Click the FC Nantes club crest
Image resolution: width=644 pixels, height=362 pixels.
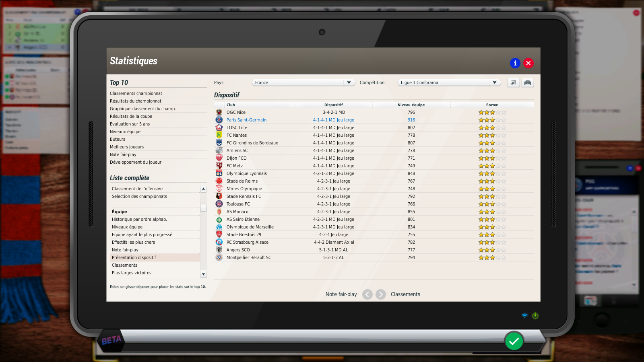click(219, 135)
